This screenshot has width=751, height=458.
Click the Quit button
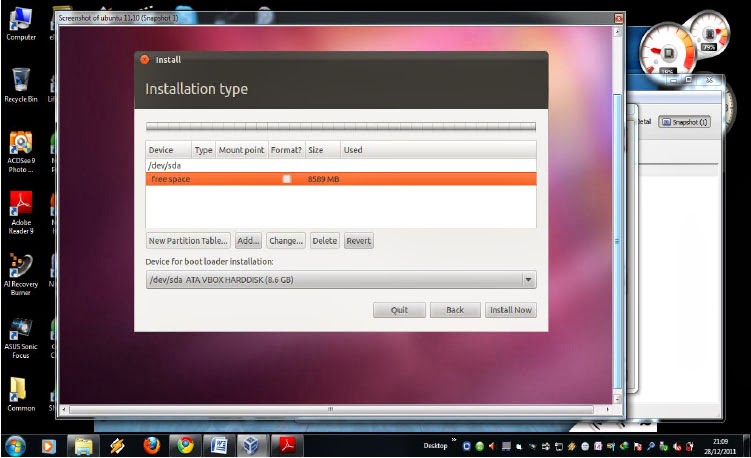(399, 310)
